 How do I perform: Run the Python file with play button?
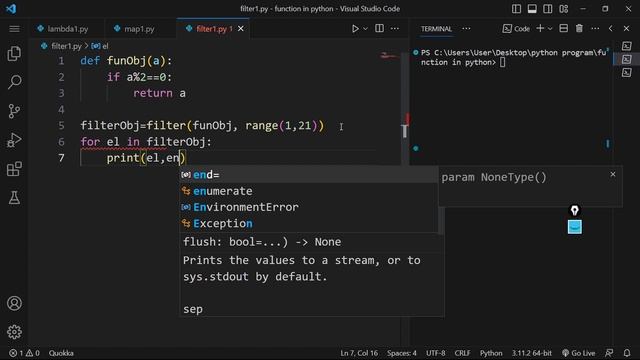pyautogui.click(x=355, y=29)
